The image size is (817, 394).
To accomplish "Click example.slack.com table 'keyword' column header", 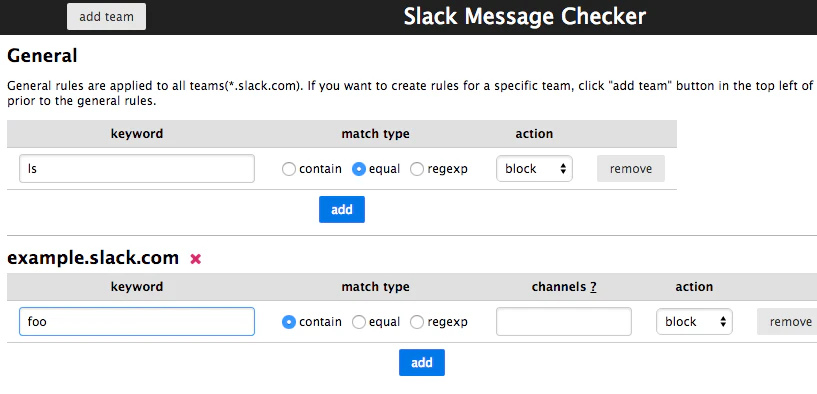I will (137, 287).
